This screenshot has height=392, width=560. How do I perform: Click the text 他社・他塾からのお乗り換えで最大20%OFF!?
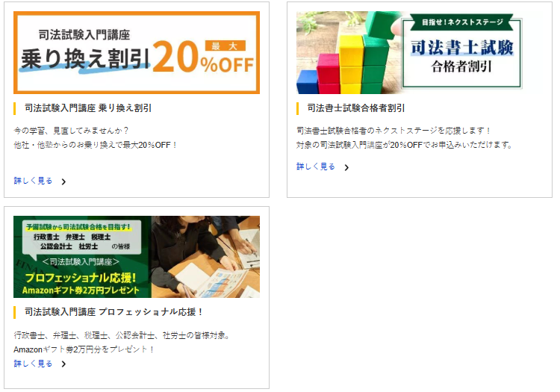click(96, 145)
